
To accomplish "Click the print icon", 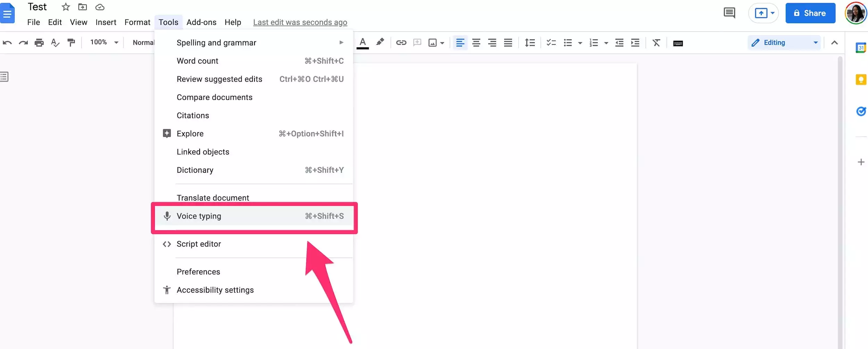I will click(x=39, y=43).
